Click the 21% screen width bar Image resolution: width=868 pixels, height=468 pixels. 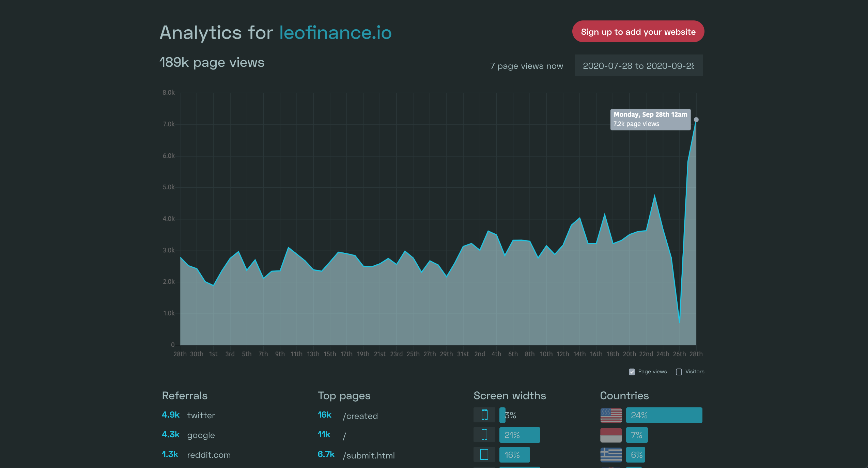coord(520,435)
